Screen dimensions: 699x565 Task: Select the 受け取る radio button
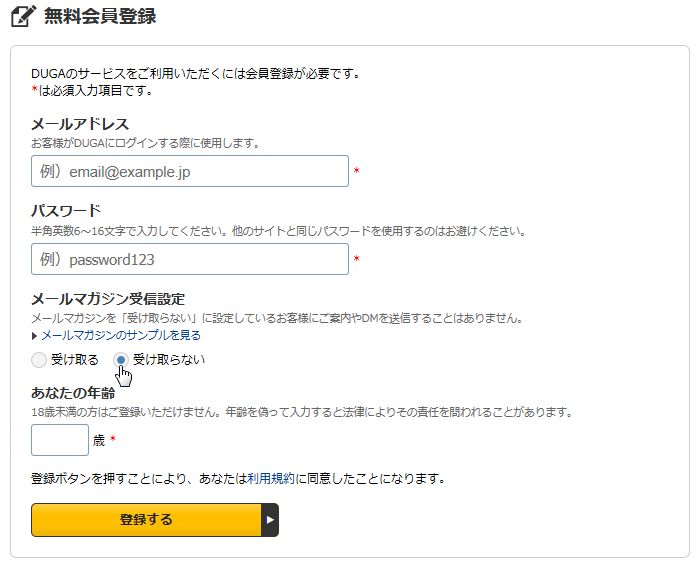pyautogui.click(x=39, y=360)
